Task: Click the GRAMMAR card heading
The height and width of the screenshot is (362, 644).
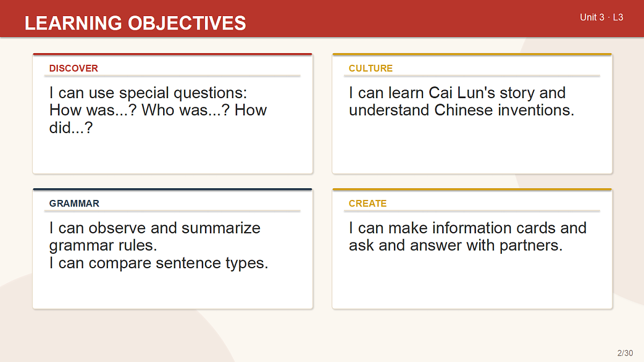Action: click(74, 203)
